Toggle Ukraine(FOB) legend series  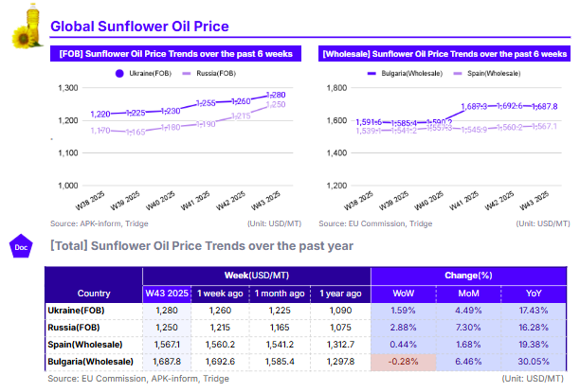coord(147,72)
